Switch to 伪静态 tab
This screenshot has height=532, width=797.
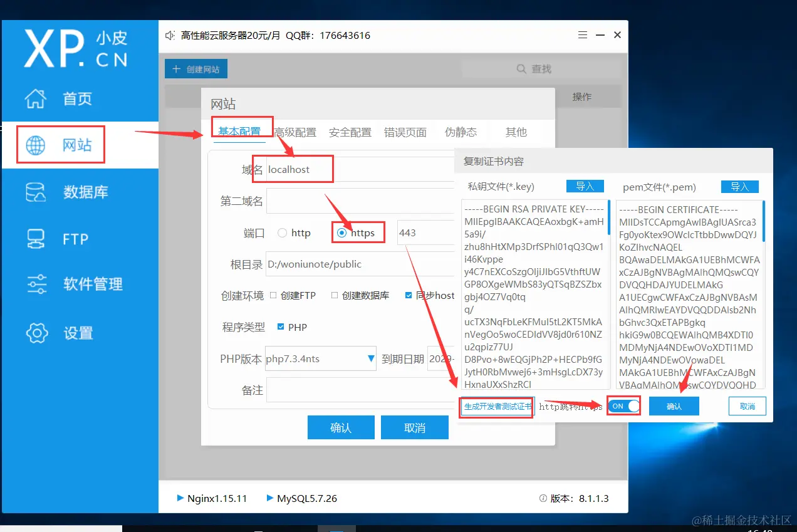[461, 132]
